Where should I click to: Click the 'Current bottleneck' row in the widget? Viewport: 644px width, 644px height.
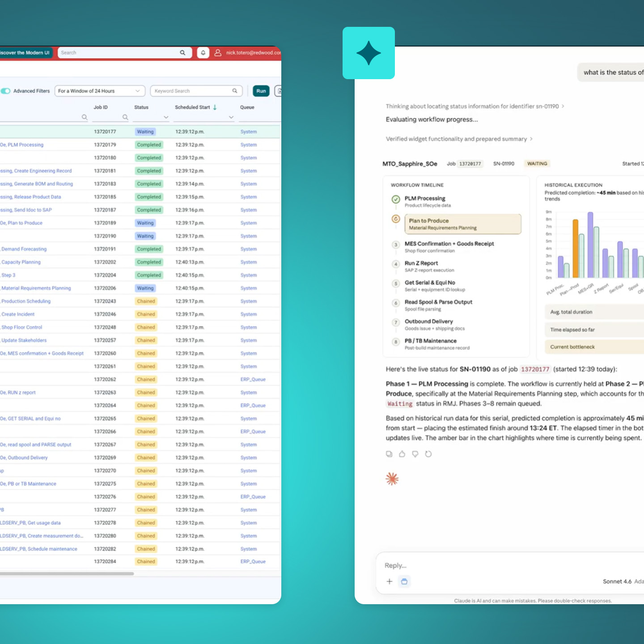594,347
